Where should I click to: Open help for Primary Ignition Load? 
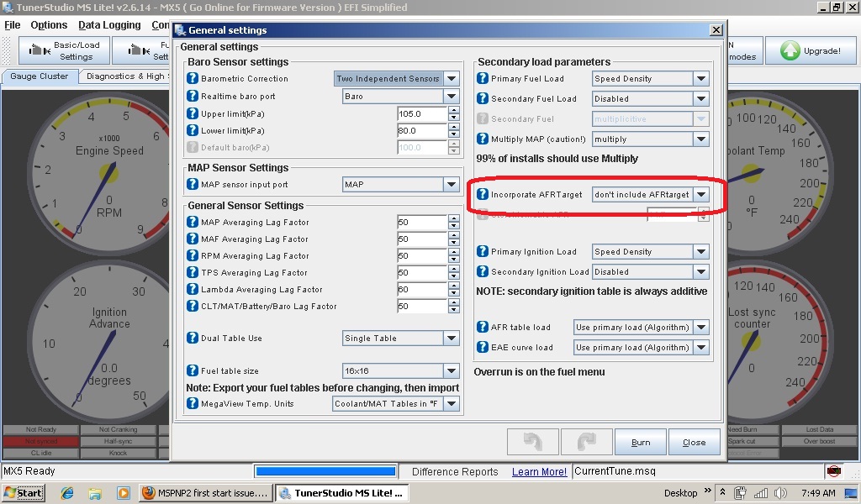[482, 251]
